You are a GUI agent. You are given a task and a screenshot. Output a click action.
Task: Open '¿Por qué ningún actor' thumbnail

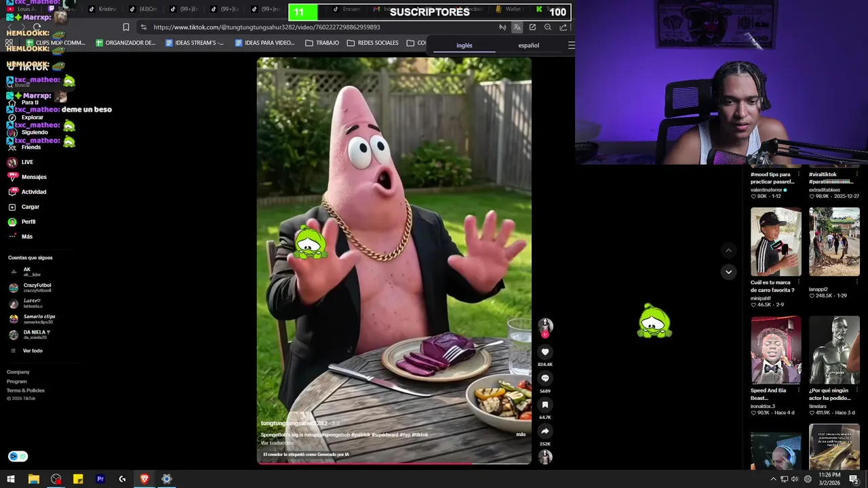pyautogui.click(x=834, y=350)
